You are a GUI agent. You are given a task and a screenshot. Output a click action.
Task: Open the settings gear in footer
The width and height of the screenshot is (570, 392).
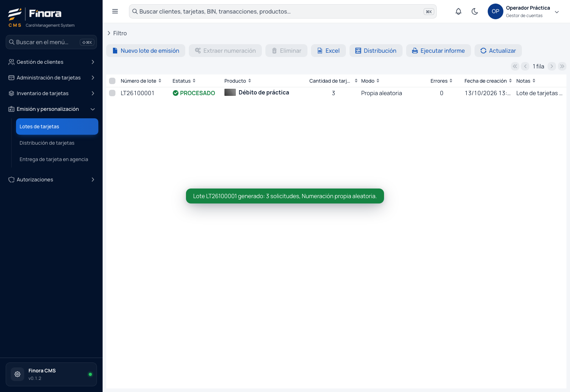17,374
